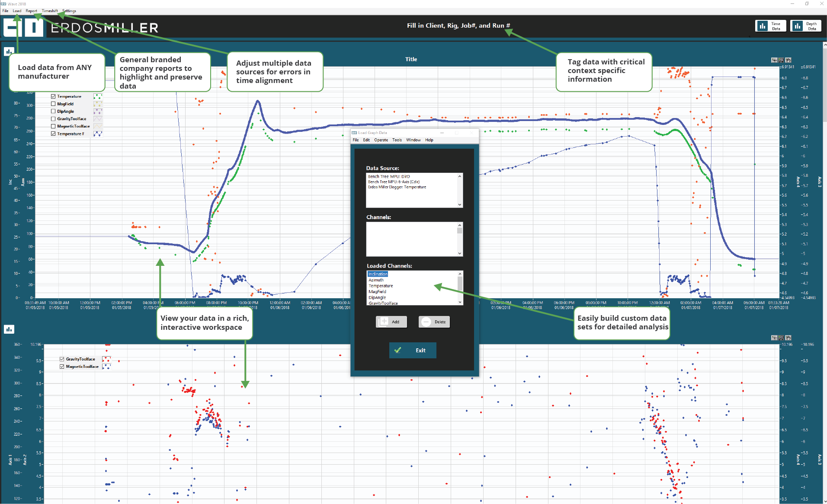Open the Time Data view

tap(770, 26)
